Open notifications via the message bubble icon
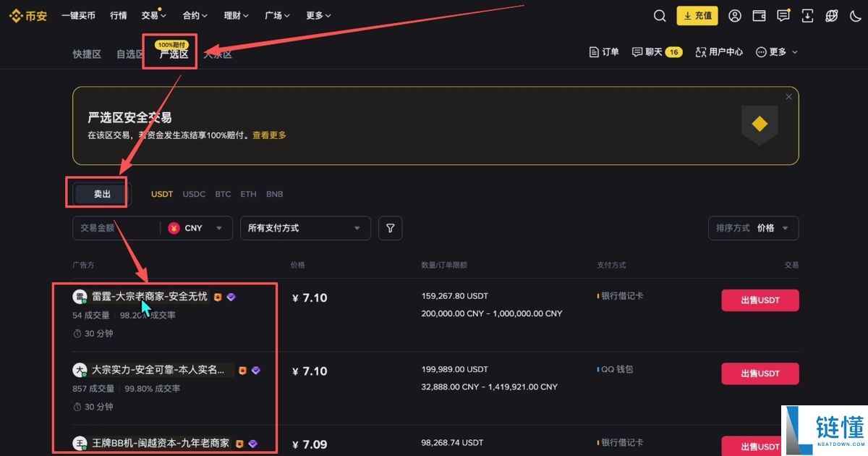The image size is (868, 456). (x=783, y=15)
